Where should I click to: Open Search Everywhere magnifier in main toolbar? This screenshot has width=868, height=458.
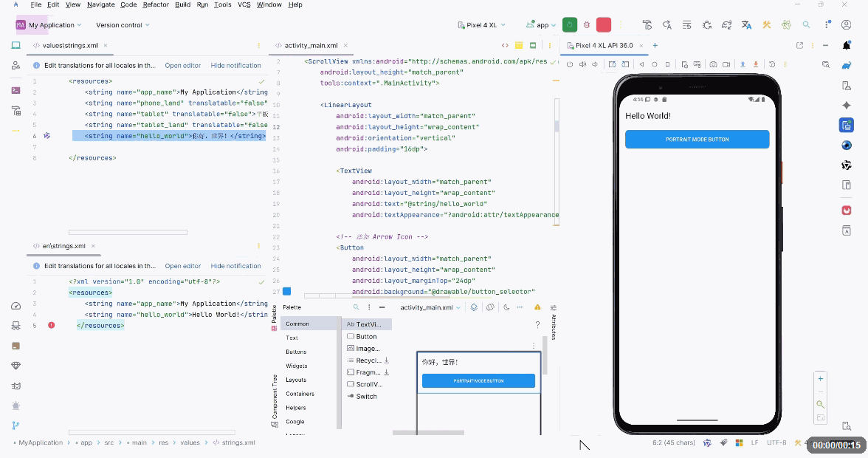click(x=806, y=25)
